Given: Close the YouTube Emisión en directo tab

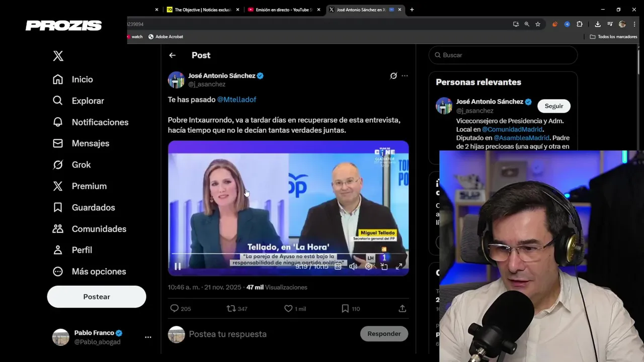Looking at the screenshot, I should tap(319, 10).
